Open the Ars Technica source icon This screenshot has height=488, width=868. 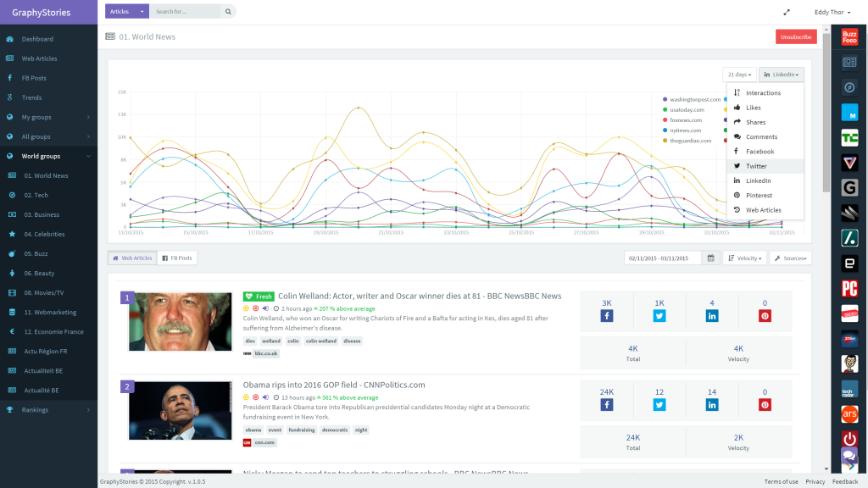[849, 413]
